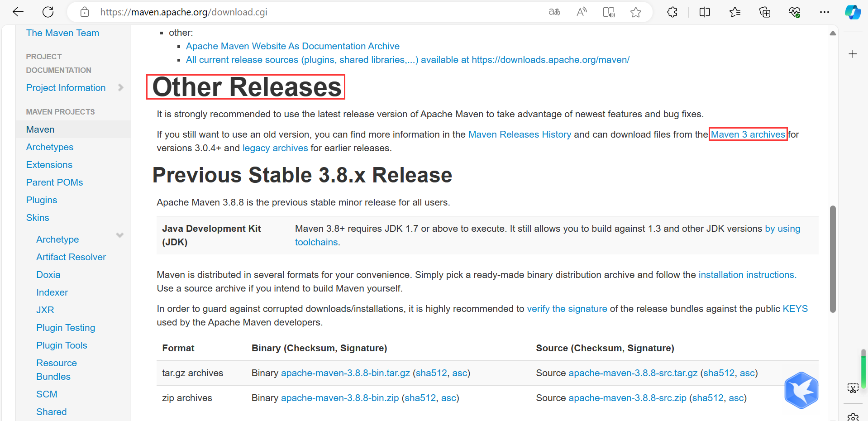Open the translate page icon
Viewport: 868px width, 421px height.
coord(554,12)
